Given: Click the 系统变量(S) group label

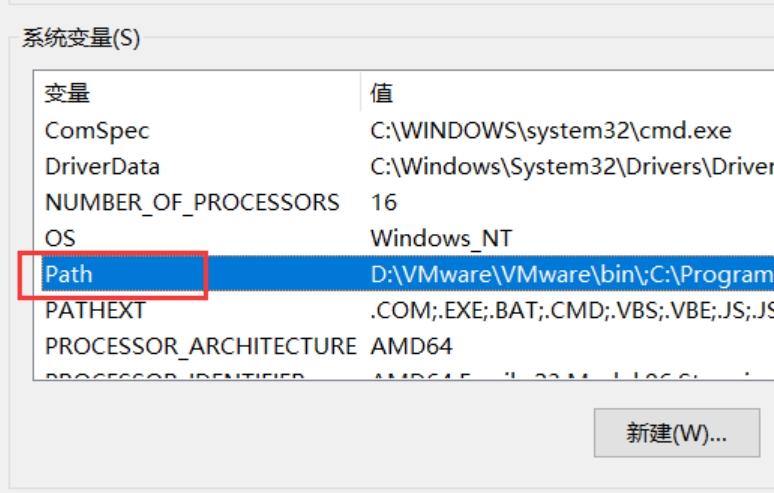Looking at the screenshot, I should tap(81, 38).
